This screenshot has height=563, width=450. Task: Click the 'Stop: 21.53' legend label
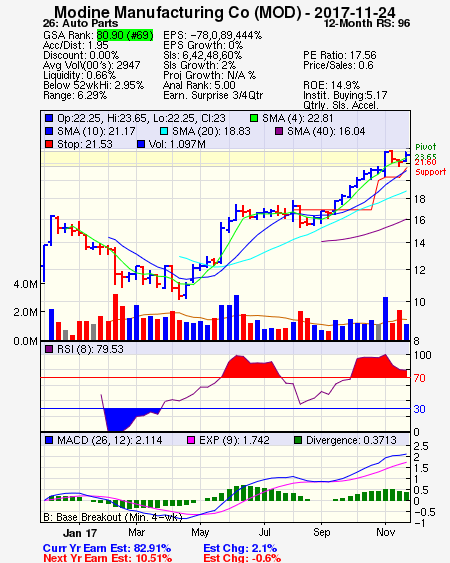(85, 144)
